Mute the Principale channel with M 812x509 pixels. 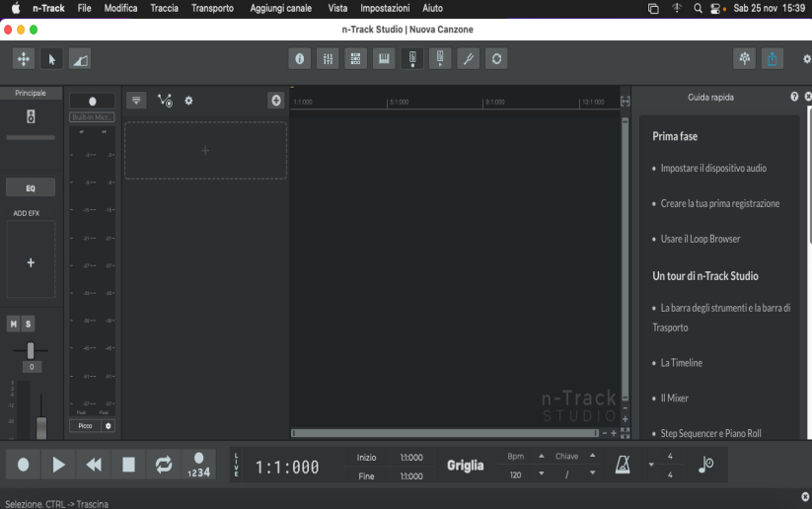[x=14, y=325]
